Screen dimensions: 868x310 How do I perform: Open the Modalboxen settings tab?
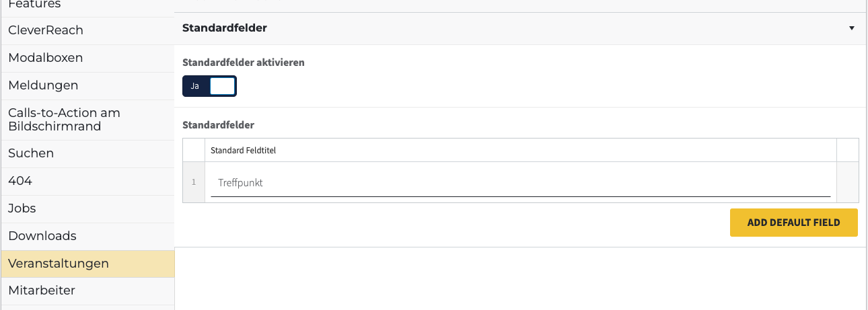tap(46, 58)
